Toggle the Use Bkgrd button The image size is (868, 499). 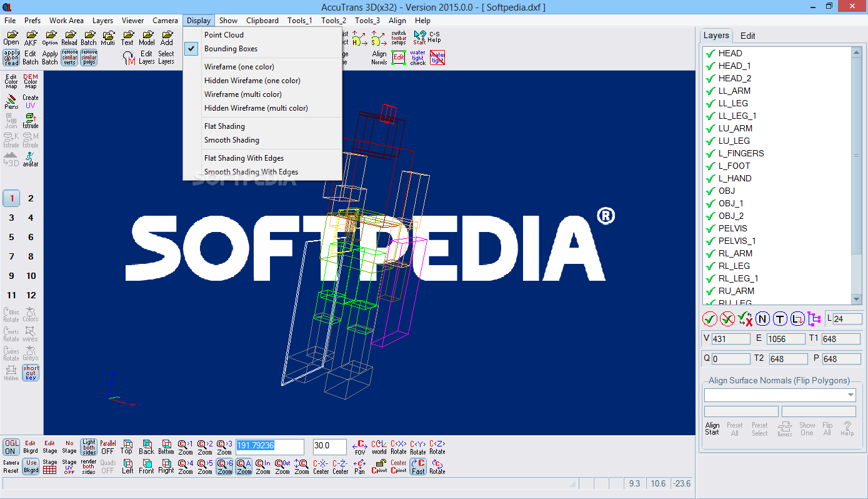31,466
